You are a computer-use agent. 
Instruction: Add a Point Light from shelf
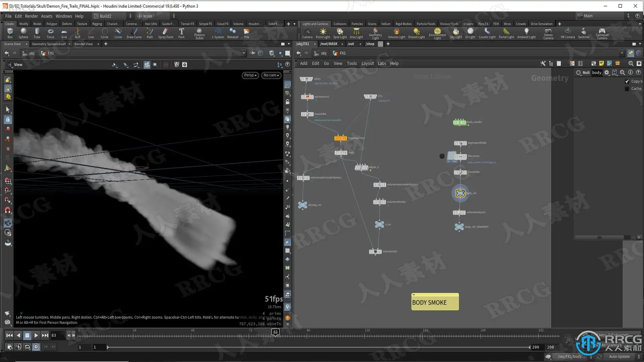click(x=323, y=33)
